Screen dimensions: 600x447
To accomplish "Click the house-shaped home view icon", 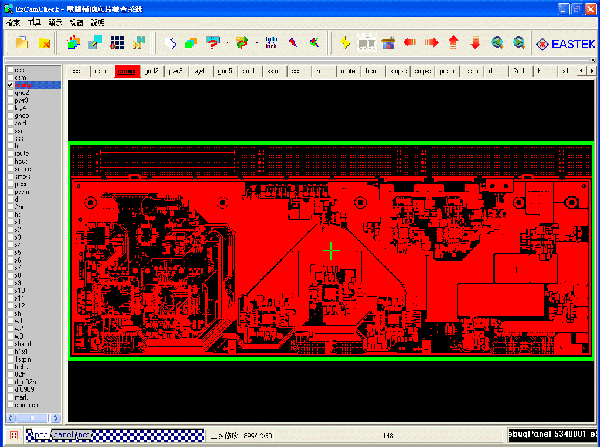I will tap(388, 43).
